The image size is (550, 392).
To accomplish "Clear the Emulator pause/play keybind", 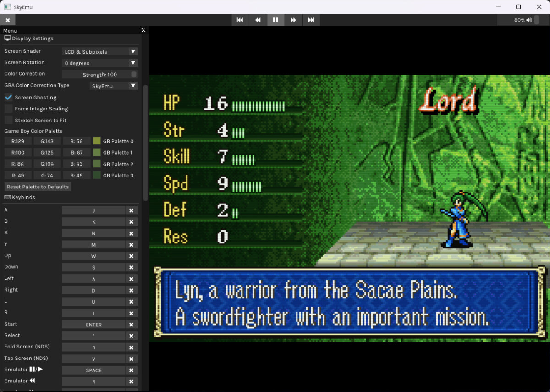I will 131,370.
